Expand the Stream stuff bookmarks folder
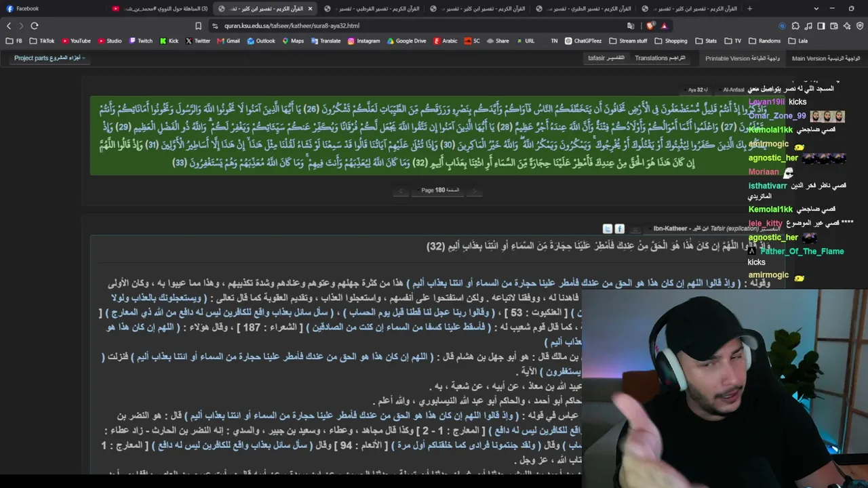This screenshot has height=488, width=868. [628, 41]
